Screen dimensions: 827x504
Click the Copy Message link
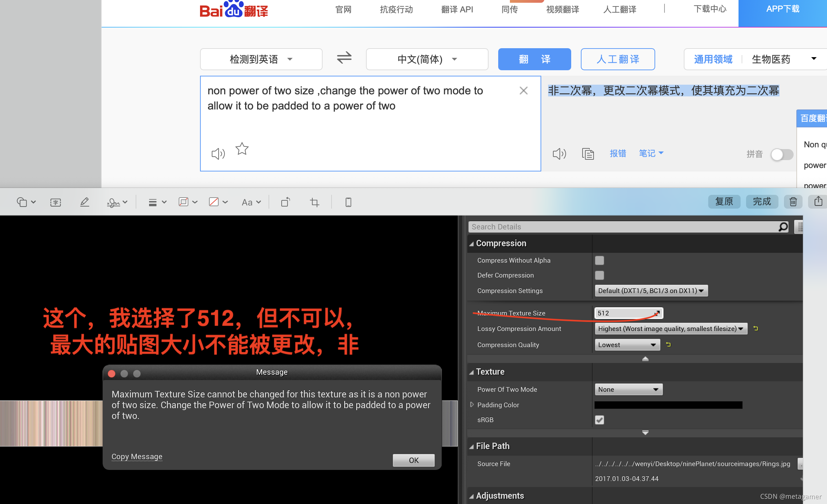pyautogui.click(x=137, y=456)
